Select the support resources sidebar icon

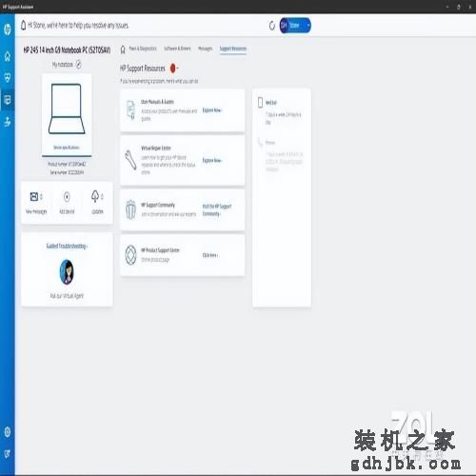click(8, 100)
